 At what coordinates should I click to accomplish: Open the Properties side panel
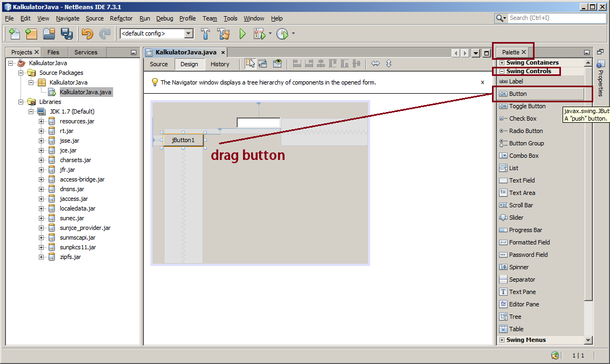[601, 79]
